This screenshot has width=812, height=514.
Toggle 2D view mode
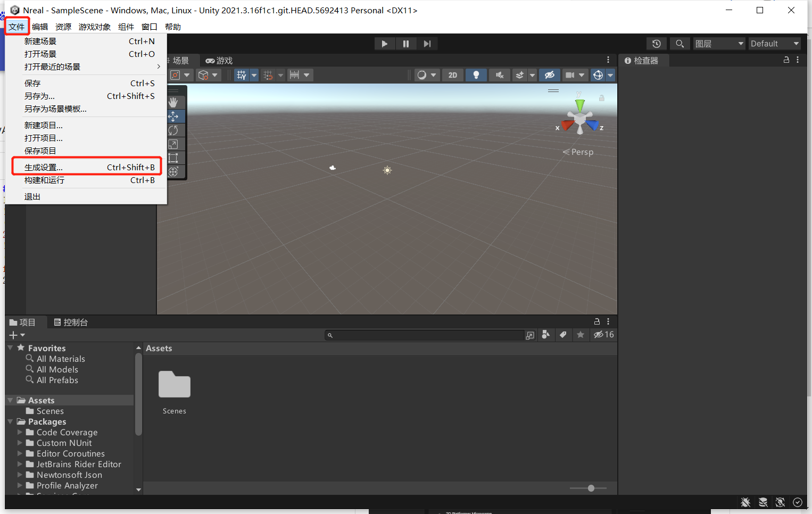tap(452, 75)
